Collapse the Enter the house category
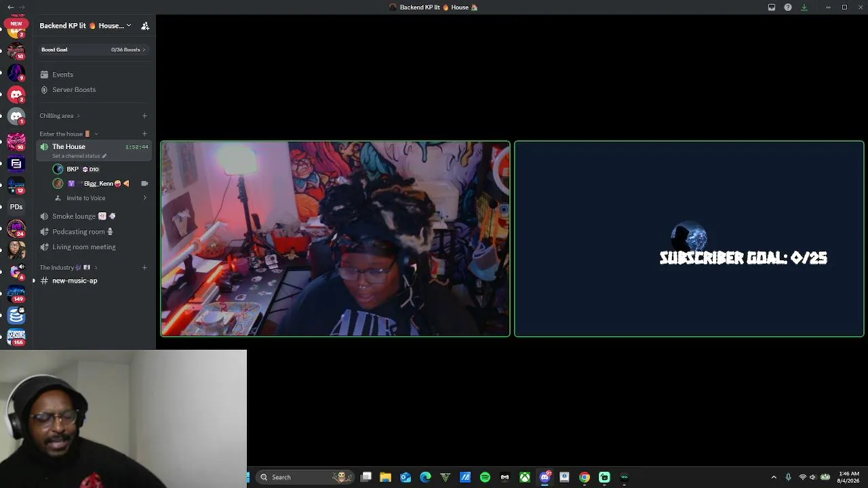This screenshot has width=868, height=488. coord(68,134)
